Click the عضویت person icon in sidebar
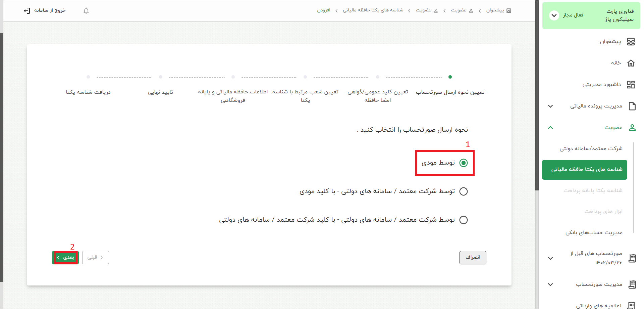 [x=632, y=128]
